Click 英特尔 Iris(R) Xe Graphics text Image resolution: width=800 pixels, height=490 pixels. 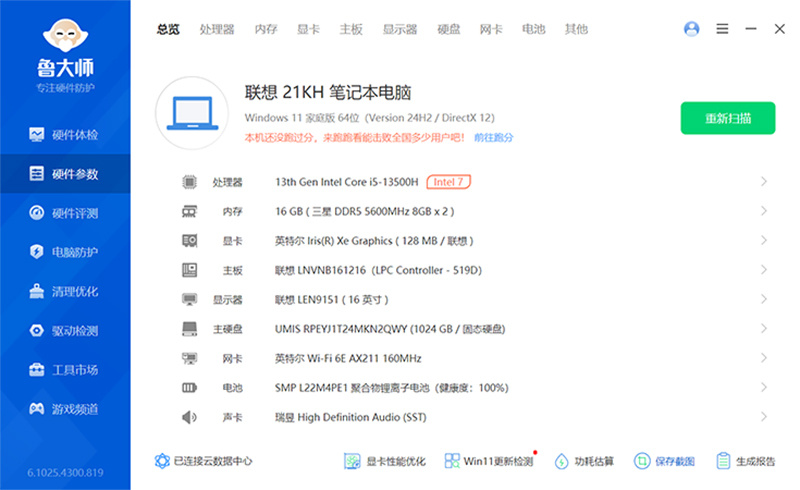click(x=374, y=240)
